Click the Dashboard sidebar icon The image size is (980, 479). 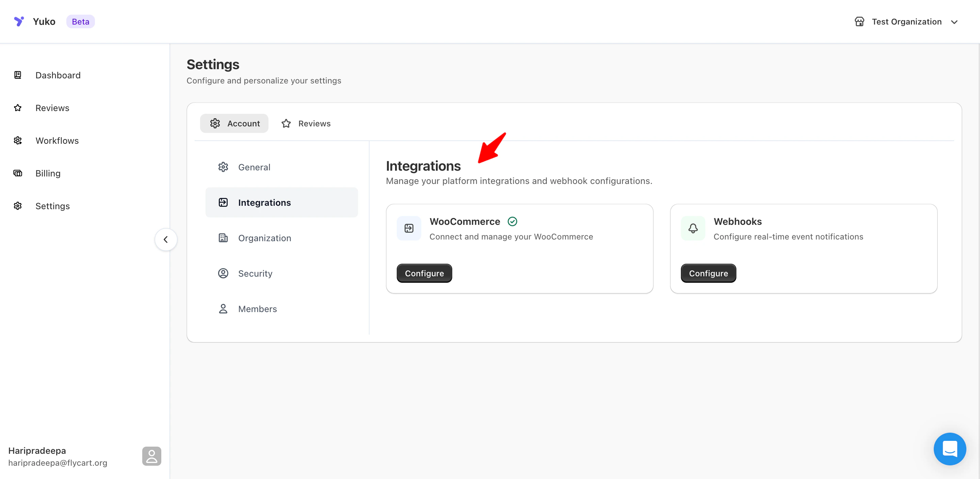pyautogui.click(x=17, y=75)
